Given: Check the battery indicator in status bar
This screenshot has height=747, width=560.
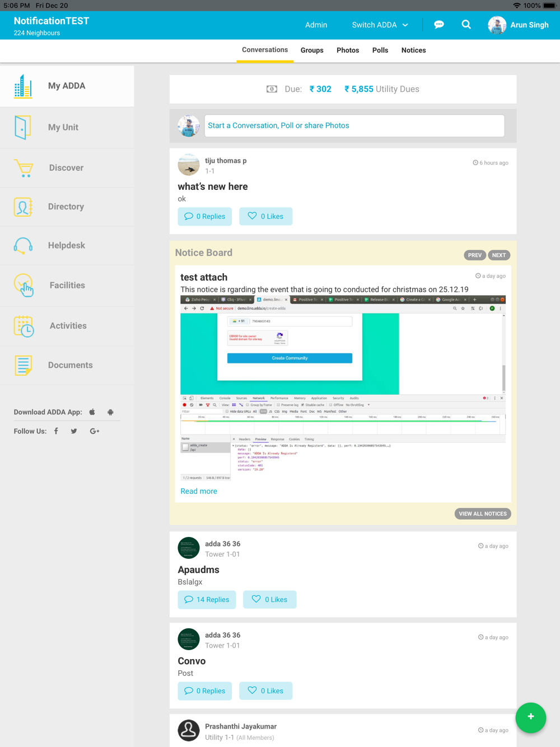Looking at the screenshot, I should click(x=549, y=6).
